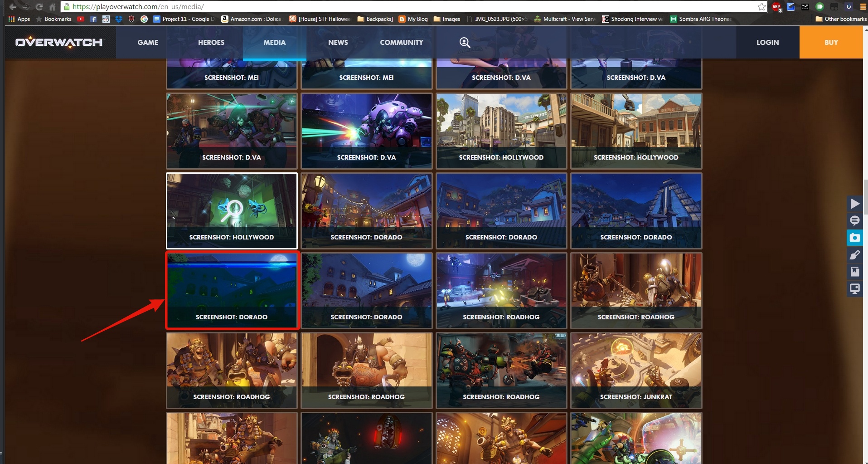This screenshot has height=464, width=868.
Task: View site info via the green padlock
Action: pos(67,7)
